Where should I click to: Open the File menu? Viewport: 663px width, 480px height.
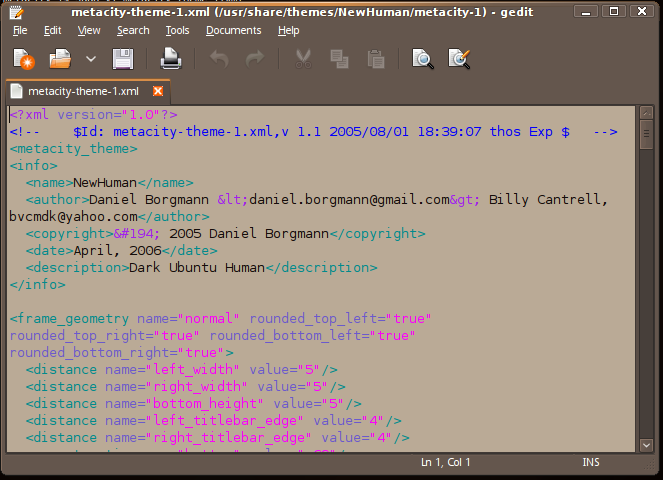tap(20, 31)
